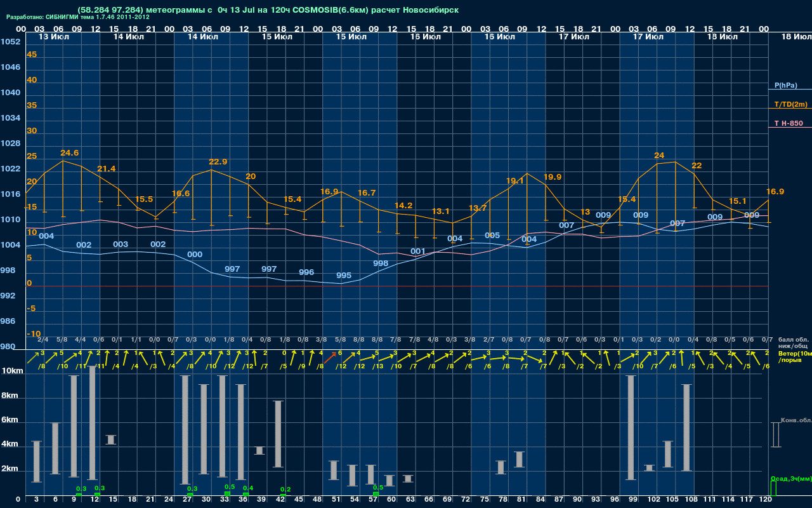Select the P(hPa) legend label

[785, 85]
